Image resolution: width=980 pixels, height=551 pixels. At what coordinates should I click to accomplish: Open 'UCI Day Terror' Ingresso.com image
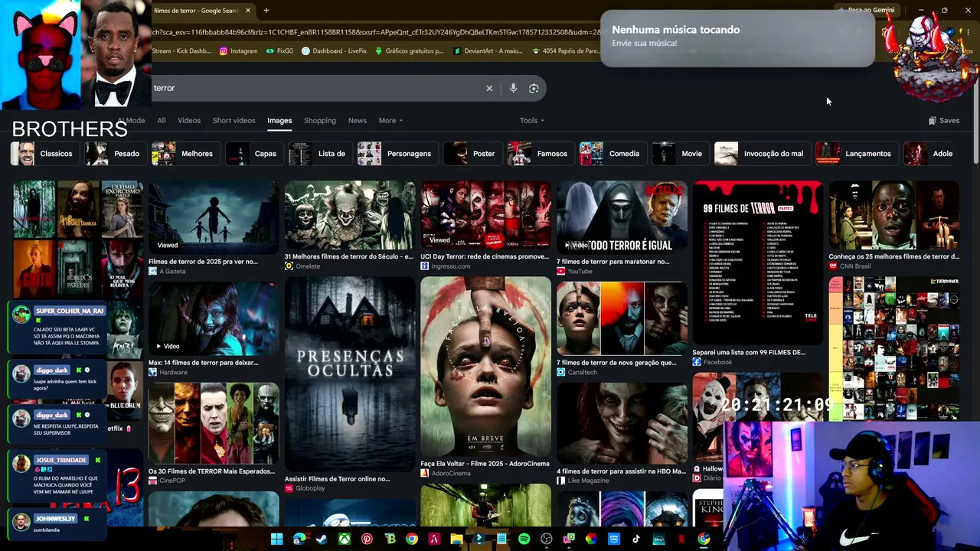pyautogui.click(x=485, y=214)
